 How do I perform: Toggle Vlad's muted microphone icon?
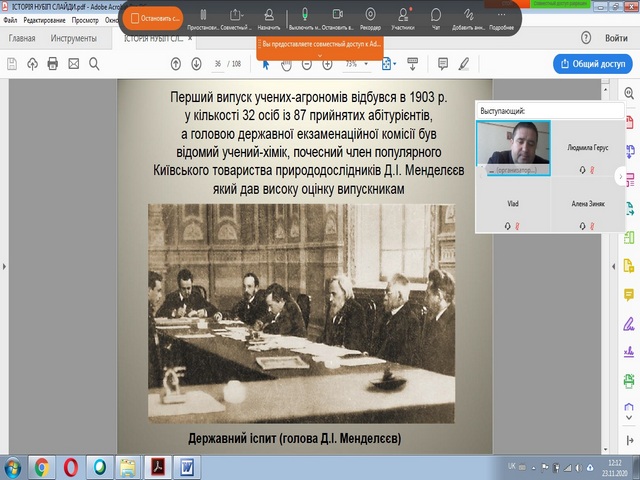click(x=517, y=226)
